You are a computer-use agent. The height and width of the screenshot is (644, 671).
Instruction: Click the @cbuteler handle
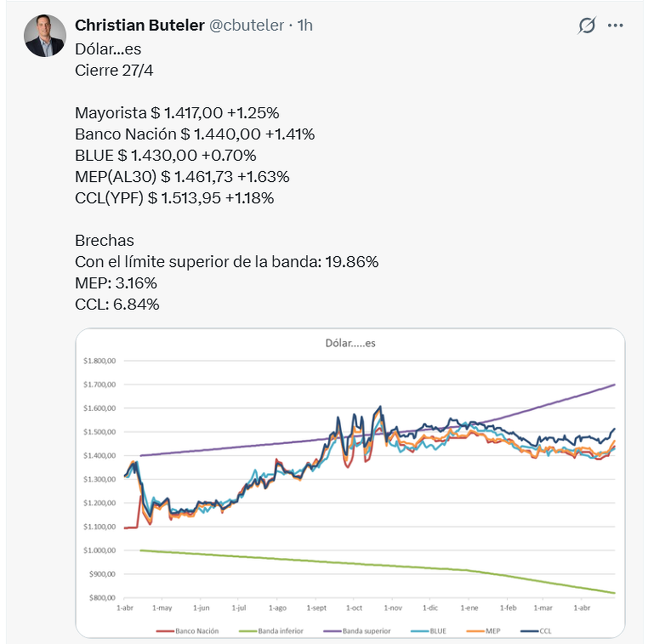coord(247,25)
